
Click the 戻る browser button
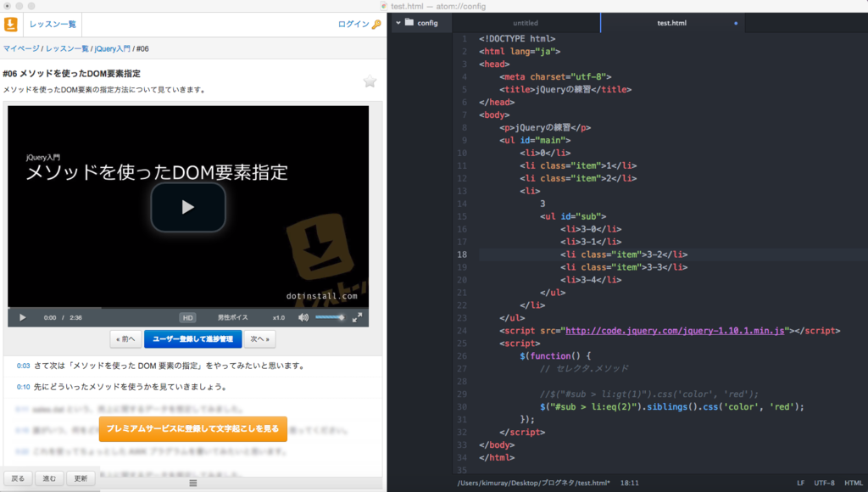point(18,478)
